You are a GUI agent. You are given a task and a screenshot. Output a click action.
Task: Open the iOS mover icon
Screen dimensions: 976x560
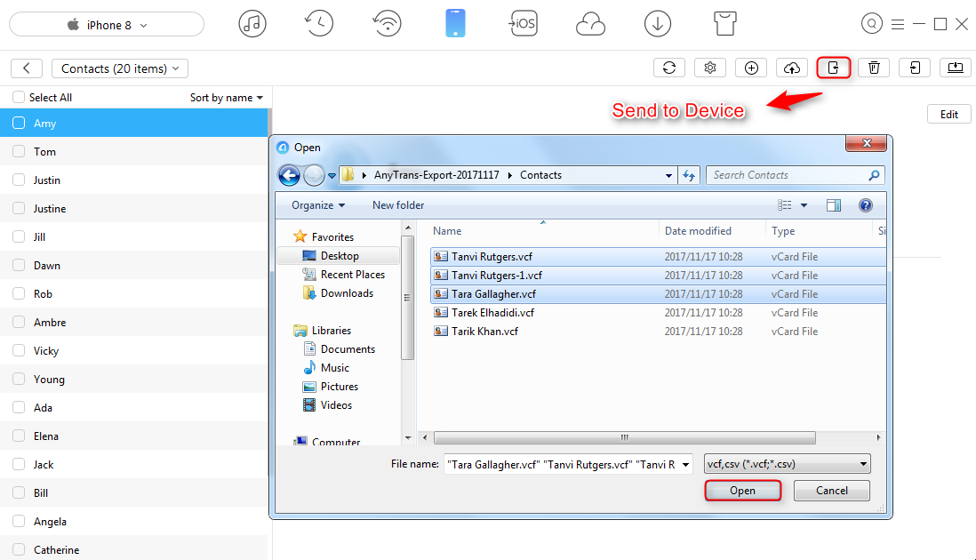point(523,24)
